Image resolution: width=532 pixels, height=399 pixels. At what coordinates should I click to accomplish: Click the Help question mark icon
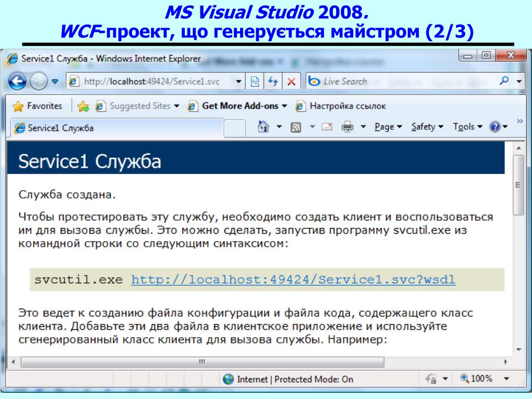pos(495,127)
